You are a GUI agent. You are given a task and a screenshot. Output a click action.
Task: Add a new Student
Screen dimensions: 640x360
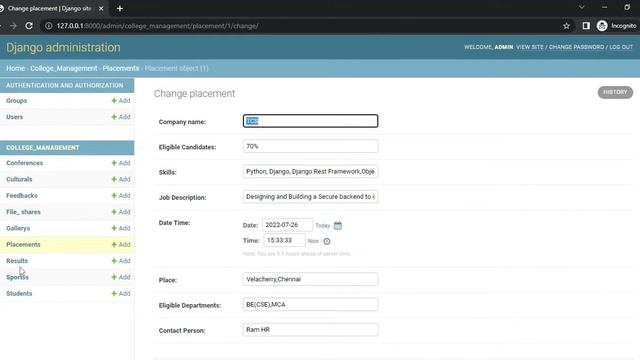(121, 293)
